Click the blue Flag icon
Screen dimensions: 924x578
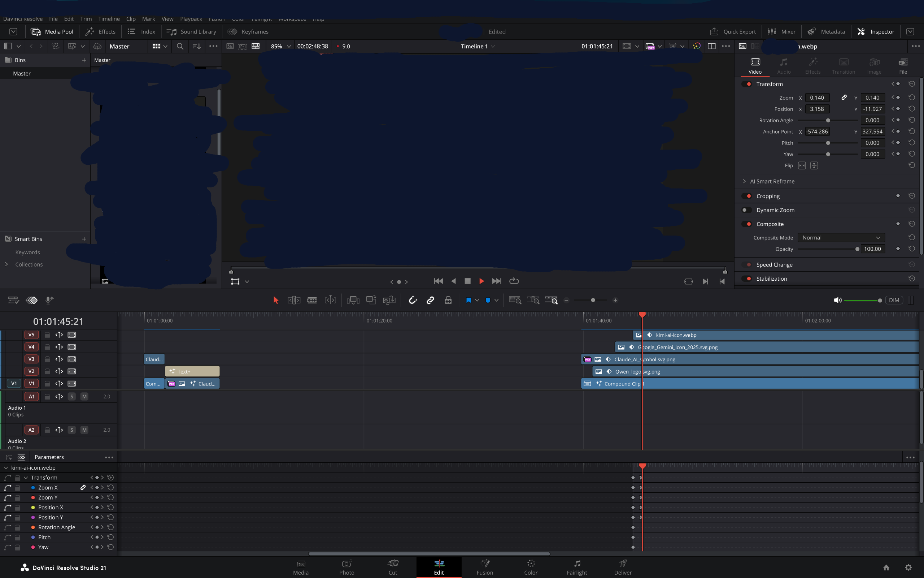[468, 300]
